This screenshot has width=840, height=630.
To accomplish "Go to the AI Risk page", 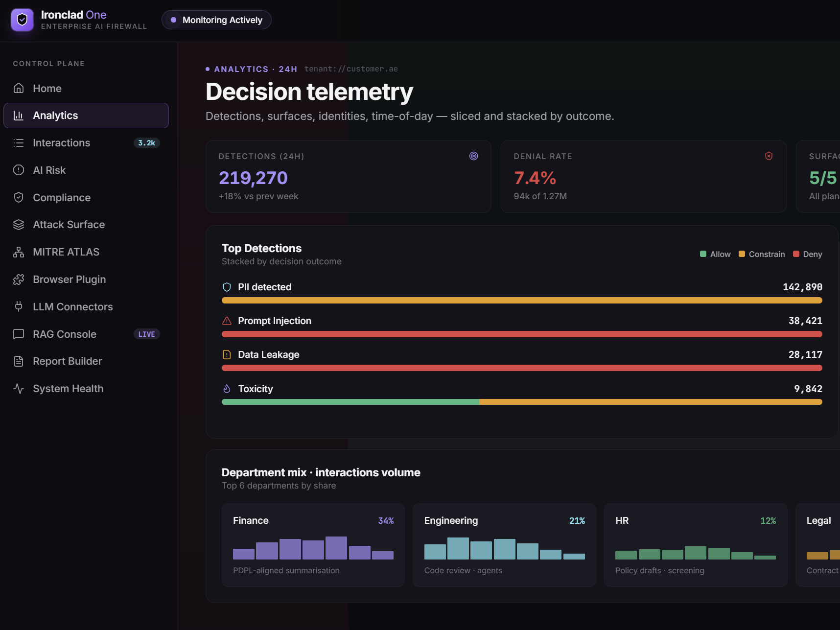I will [x=86, y=170].
